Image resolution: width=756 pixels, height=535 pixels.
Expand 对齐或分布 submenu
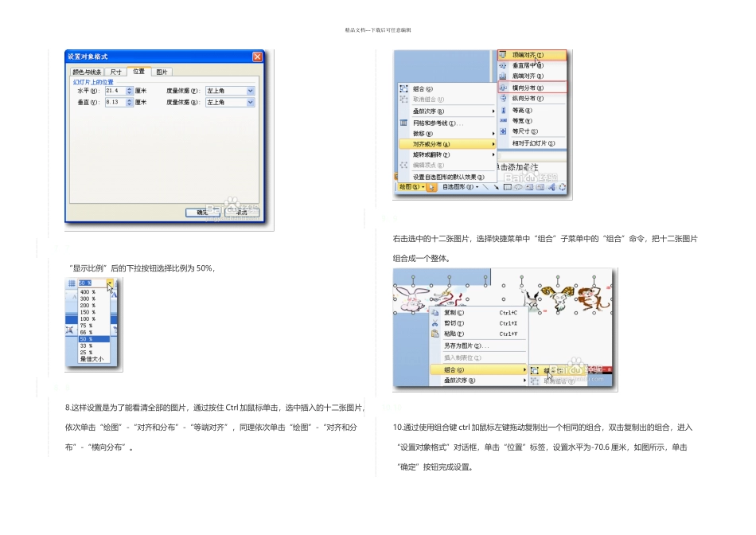(x=447, y=144)
